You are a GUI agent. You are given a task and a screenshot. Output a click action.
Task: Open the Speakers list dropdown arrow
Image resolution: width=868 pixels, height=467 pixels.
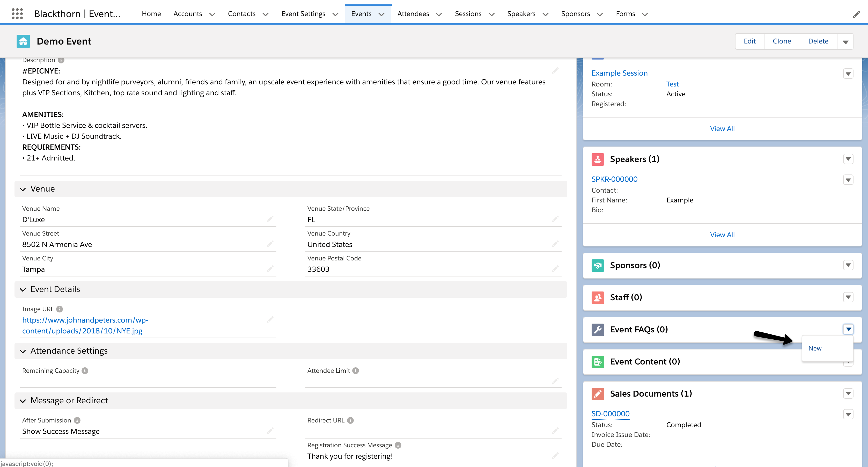(848, 159)
